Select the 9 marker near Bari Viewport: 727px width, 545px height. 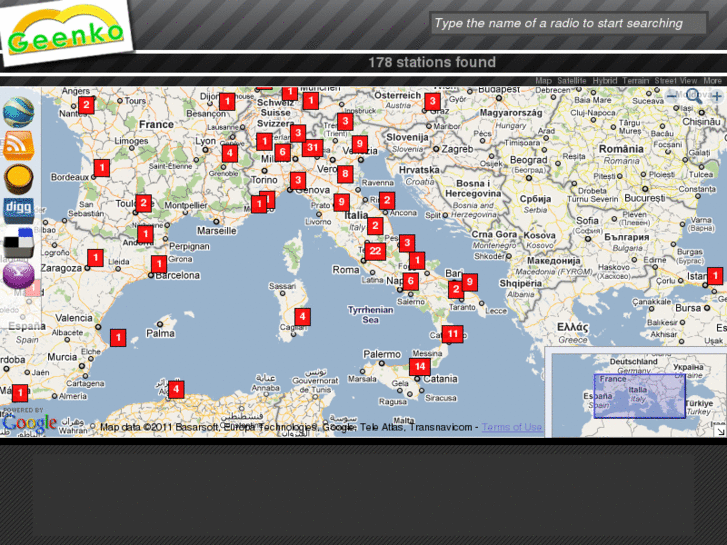470,282
